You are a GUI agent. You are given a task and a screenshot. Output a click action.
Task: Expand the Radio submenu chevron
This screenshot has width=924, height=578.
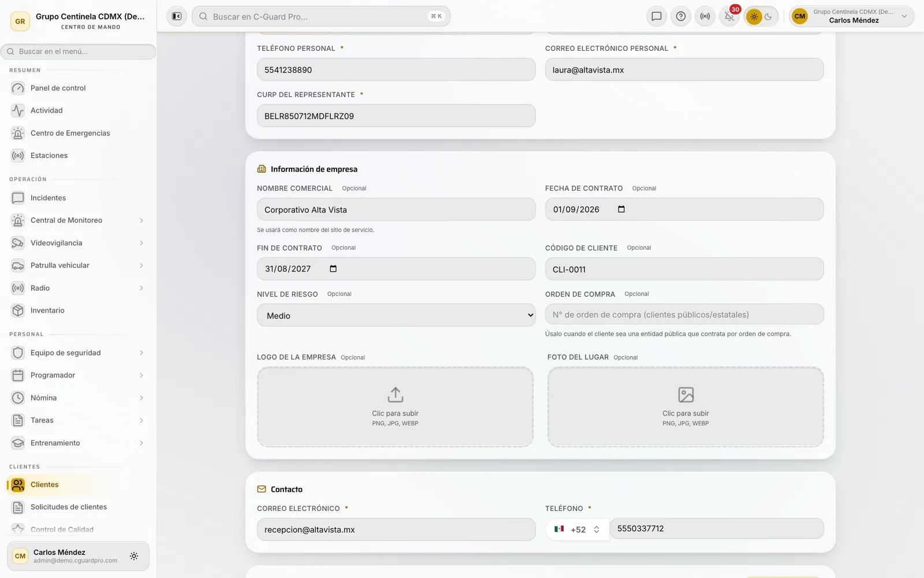[141, 288]
